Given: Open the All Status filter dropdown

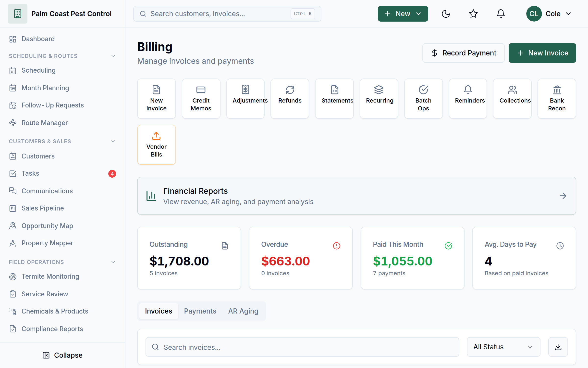Looking at the screenshot, I should click(503, 347).
